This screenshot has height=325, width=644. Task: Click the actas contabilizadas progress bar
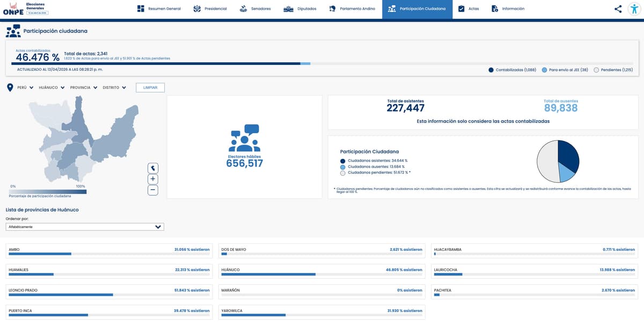click(161, 63)
